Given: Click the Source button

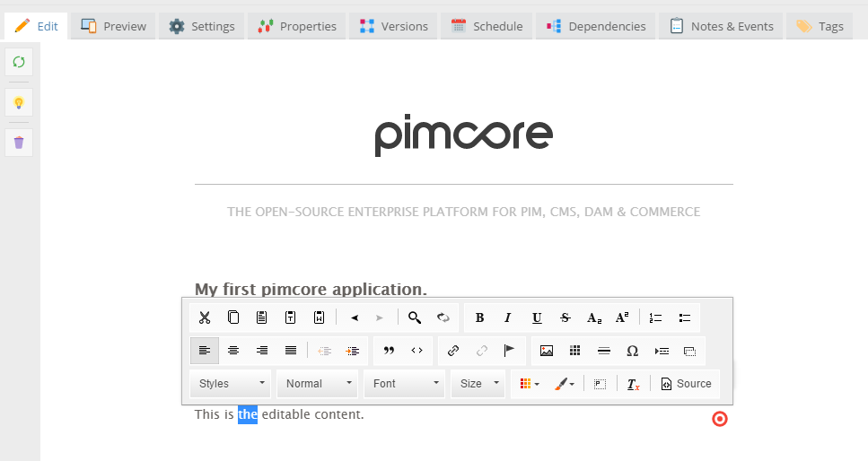Looking at the screenshot, I should click(686, 384).
